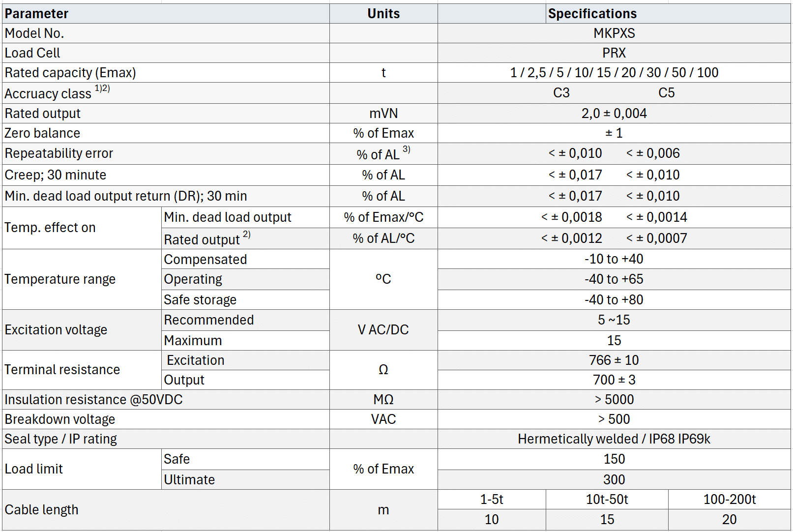Click the V AC/DC units cell
The height and width of the screenshot is (532, 793).
(x=383, y=330)
